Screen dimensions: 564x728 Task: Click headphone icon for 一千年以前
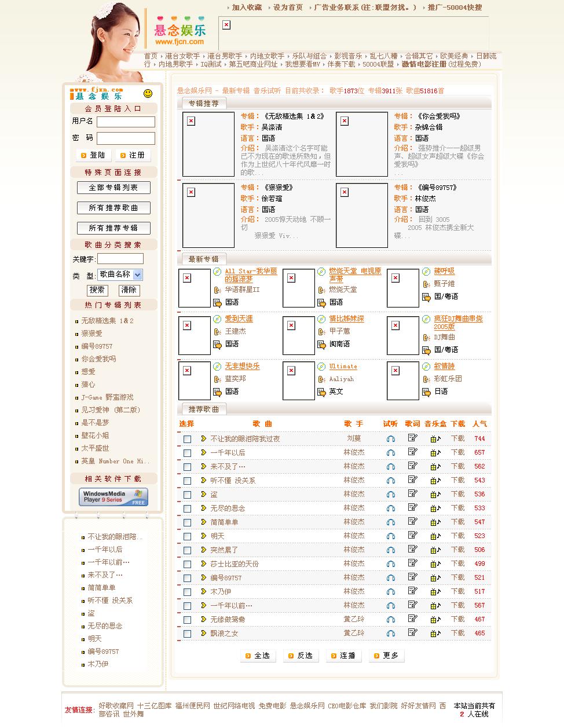point(391,606)
